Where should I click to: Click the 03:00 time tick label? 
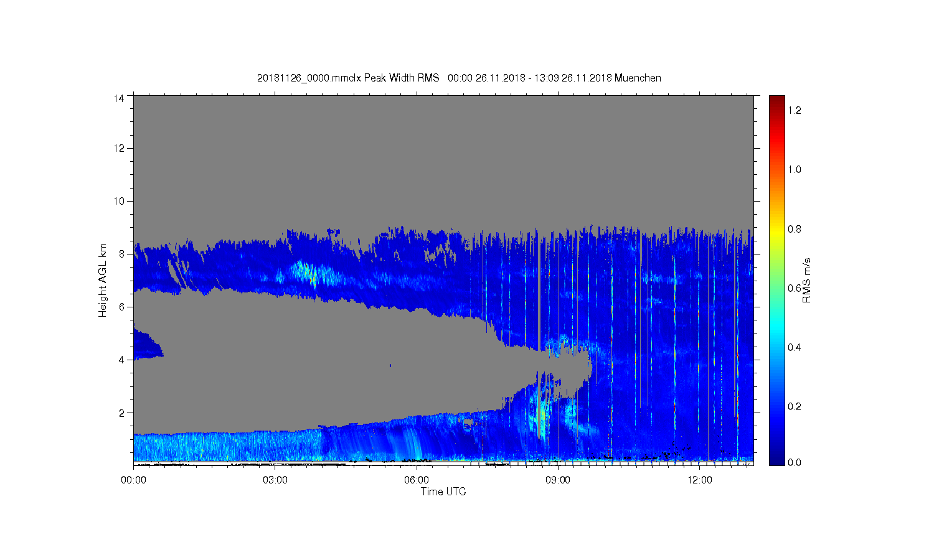pos(275,480)
